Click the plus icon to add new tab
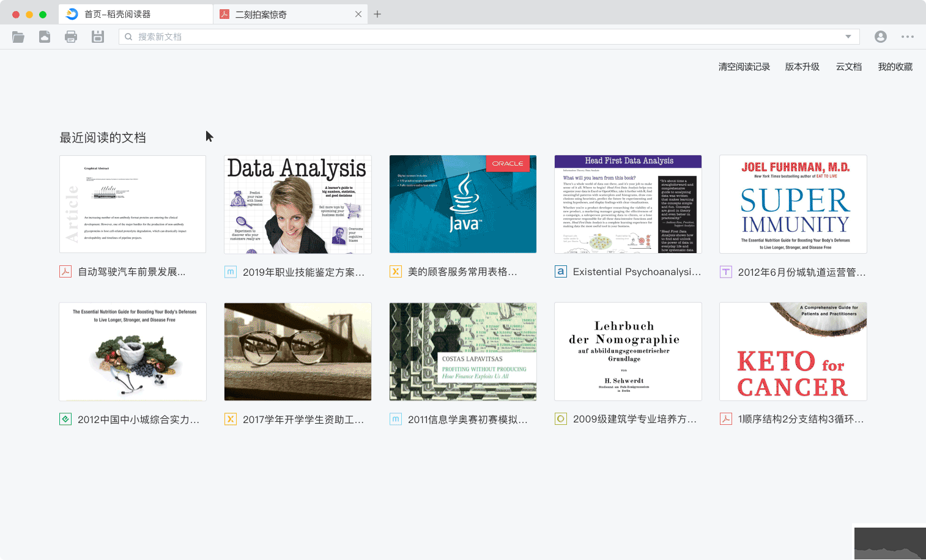The width and height of the screenshot is (926, 560). point(377,14)
